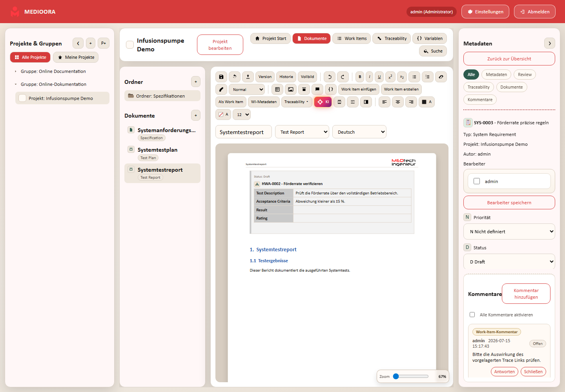Undo the last edit
Screen dimensions: 565x392
(330, 77)
